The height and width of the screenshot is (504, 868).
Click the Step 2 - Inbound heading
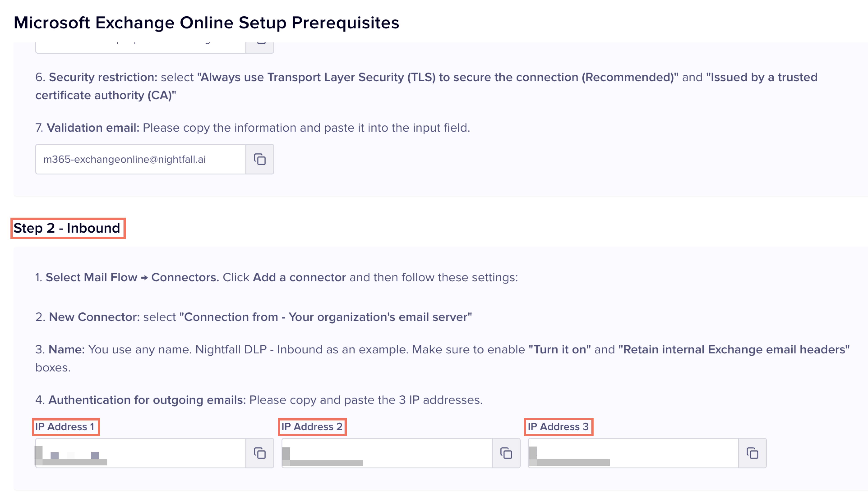(x=67, y=228)
